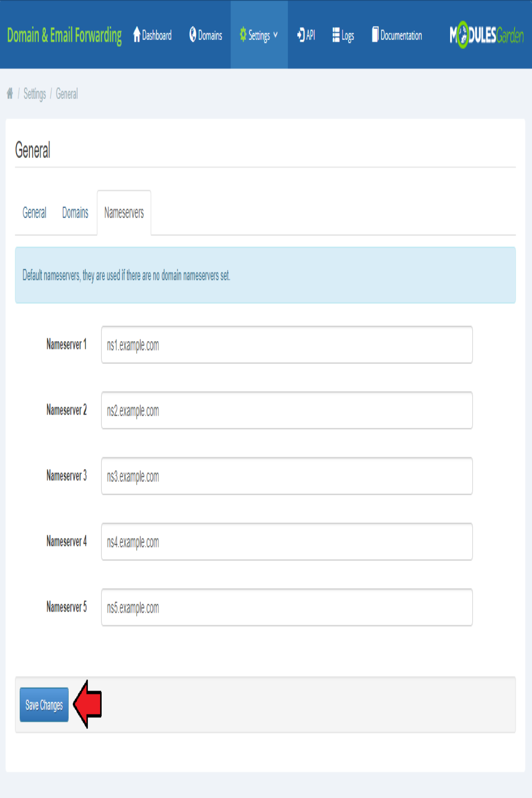The image size is (532, 798).
Task: Click the Logs list icon
Action: (336, 35)
